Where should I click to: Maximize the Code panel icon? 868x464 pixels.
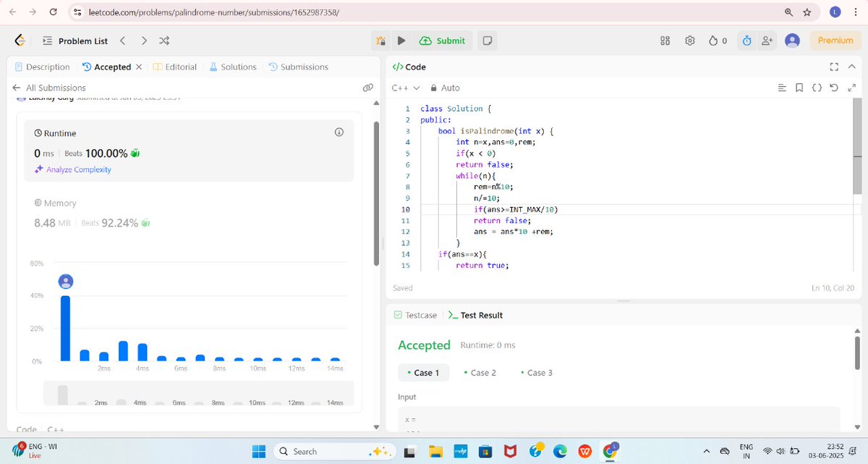click(x=834, y=67)
